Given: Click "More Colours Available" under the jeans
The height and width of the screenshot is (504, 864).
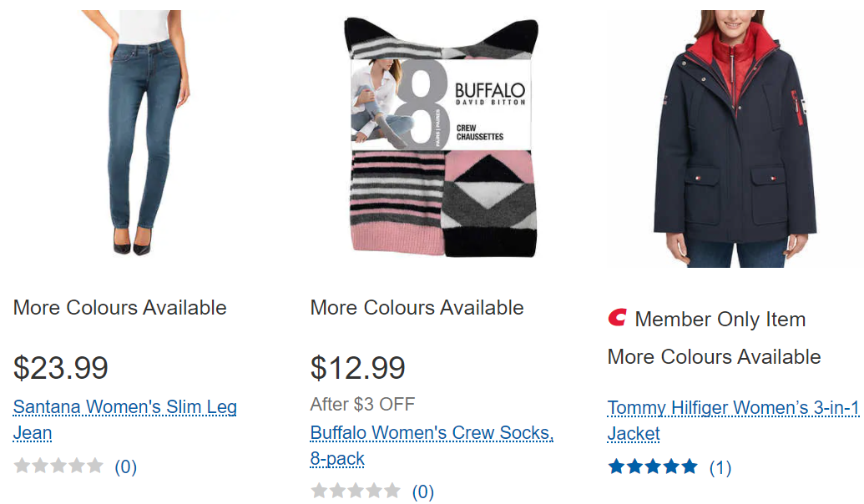Looking at the screenshot, I should [x=120, y=307].
